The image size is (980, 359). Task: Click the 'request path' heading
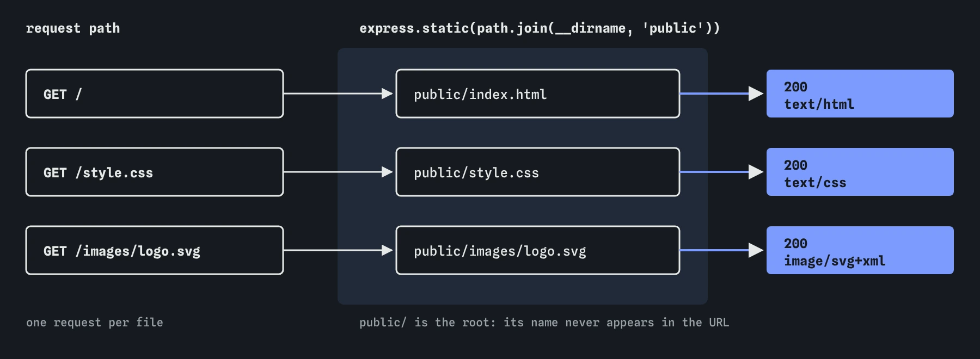(73, 28)
